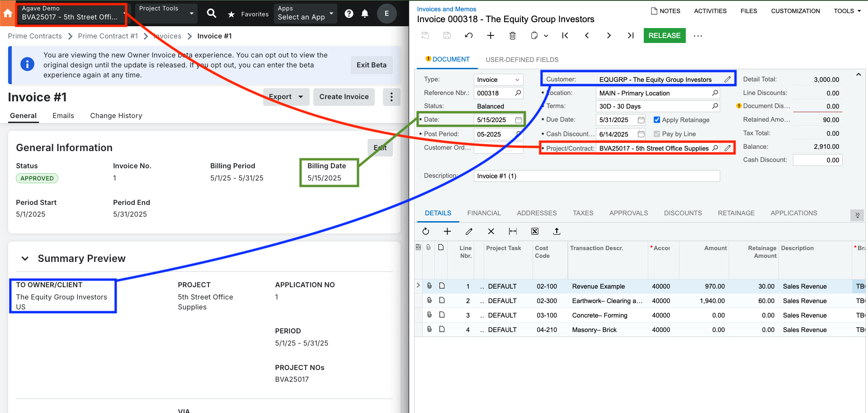The height and width of the screenshot is (413, 868).
Task: Collapse the document summary panel chevron
Action: pyautogui.click(x=859, y=75)
